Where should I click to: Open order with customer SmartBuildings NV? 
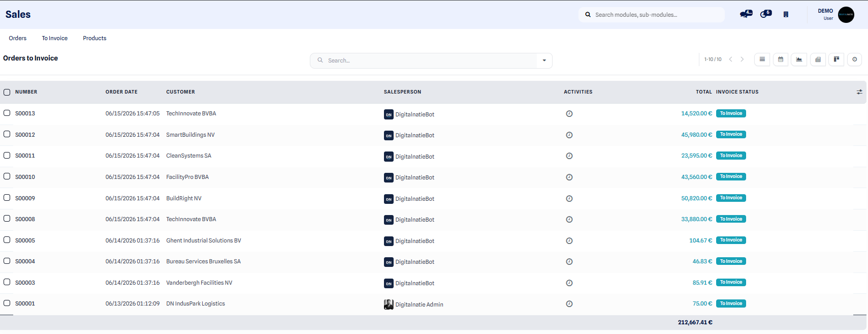190,135
